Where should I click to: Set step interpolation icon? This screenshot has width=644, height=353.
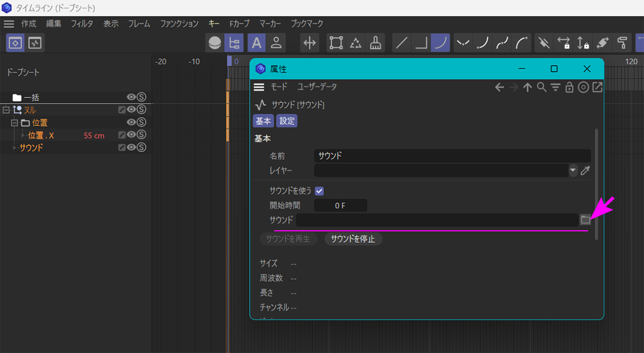click(421, 43)
